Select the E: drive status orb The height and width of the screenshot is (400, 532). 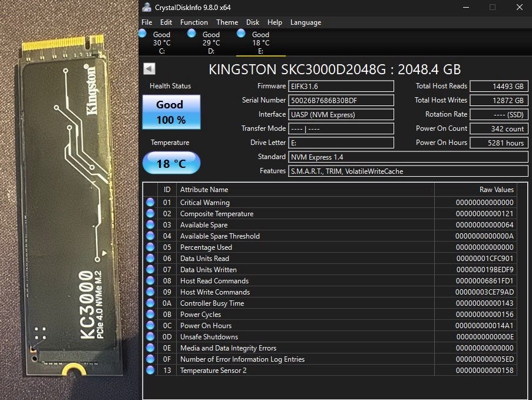click(241, 33)
